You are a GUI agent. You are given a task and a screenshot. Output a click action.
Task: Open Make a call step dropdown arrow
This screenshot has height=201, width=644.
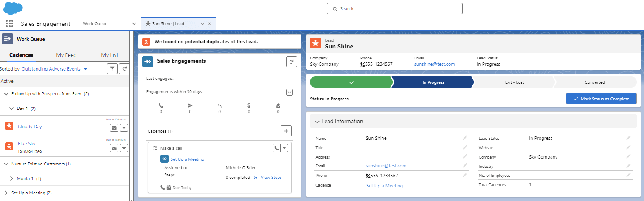[x=284, y=148]
